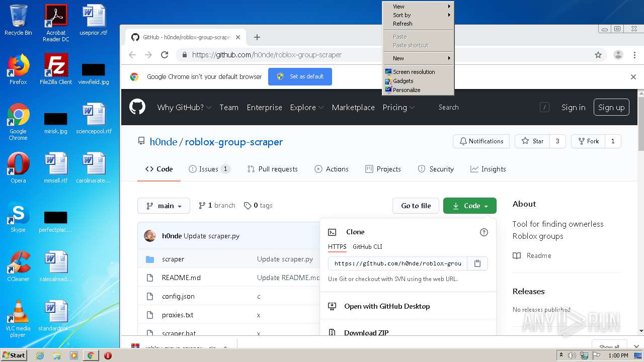The image size is (644, 362).
Task: Select the GitHub CLI clone tab
Action: click(367, 247)
